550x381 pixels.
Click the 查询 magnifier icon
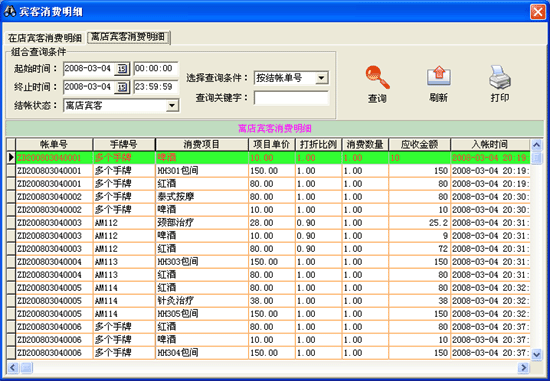click(377, 77)
